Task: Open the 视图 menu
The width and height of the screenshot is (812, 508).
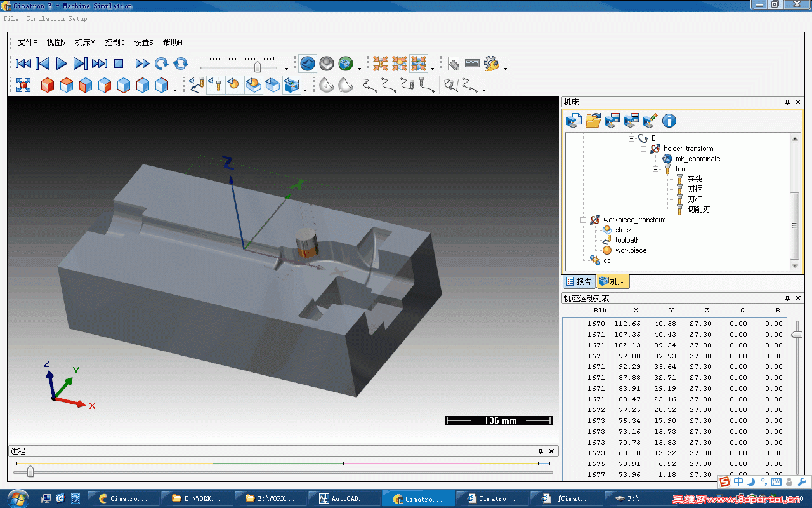Action: coord(56,43)
